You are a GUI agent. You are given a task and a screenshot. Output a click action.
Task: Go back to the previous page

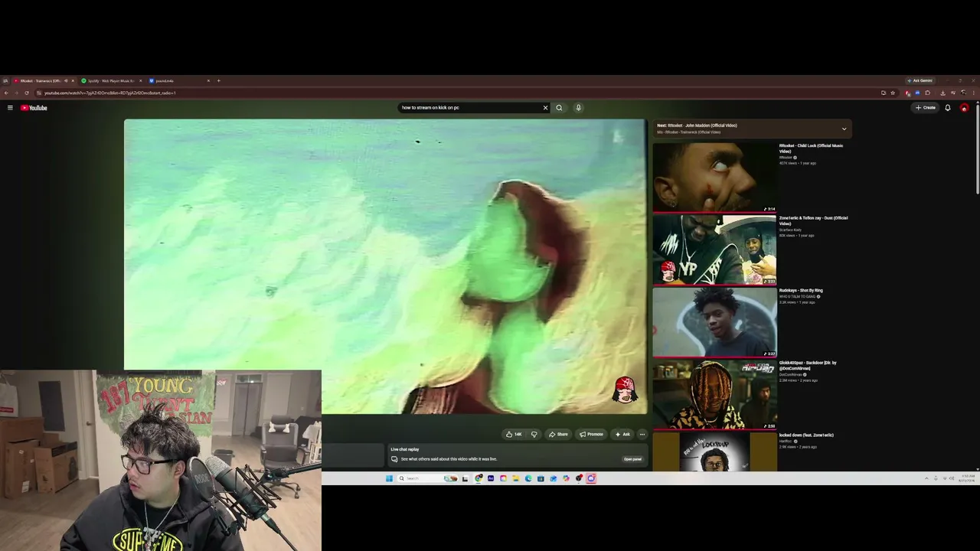(x=6, y=93)
